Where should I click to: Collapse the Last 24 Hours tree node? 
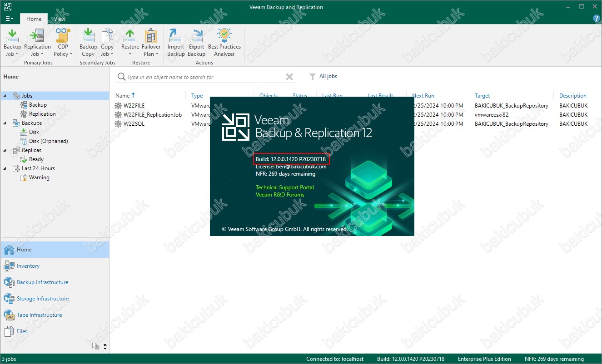(x=5, y=168)
